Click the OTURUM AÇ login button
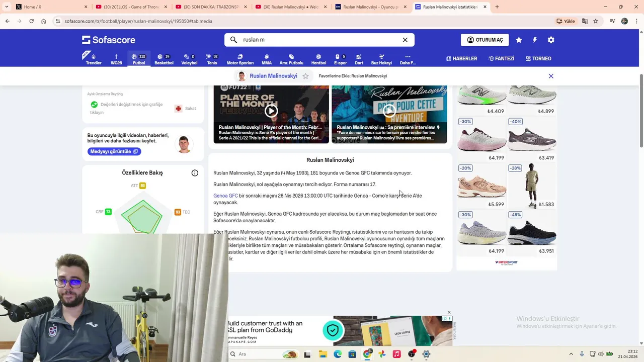Viewport: 644px width, 362px height. click(x=485, y=40)
